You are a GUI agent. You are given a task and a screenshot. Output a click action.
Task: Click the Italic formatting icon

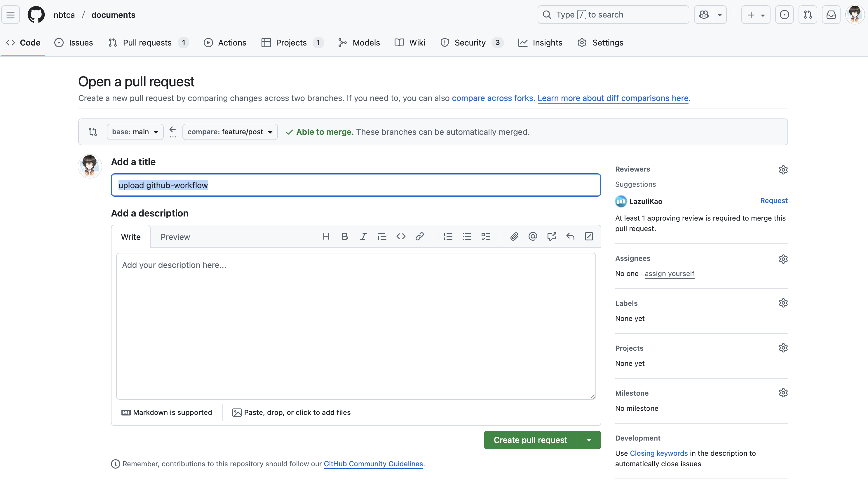(363, 236)
